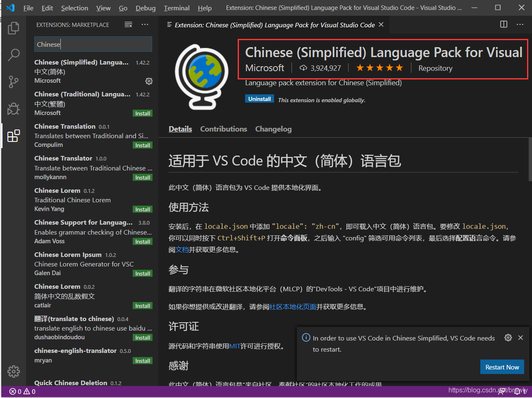Open the MIT license link

(235, 346)
